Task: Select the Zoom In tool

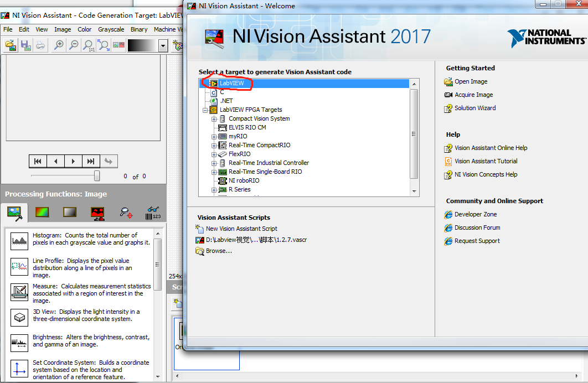Action: point(59,45)
